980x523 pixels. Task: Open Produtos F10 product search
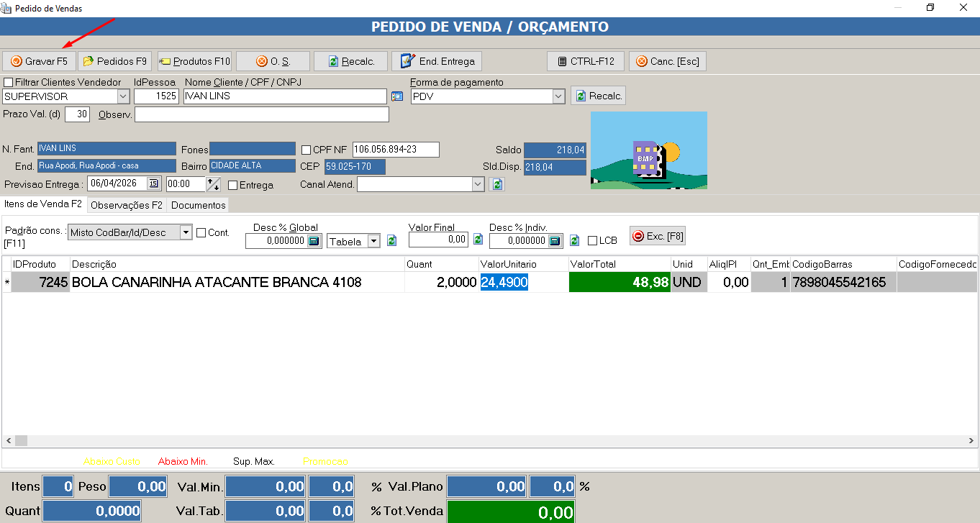tap(194, 61)
